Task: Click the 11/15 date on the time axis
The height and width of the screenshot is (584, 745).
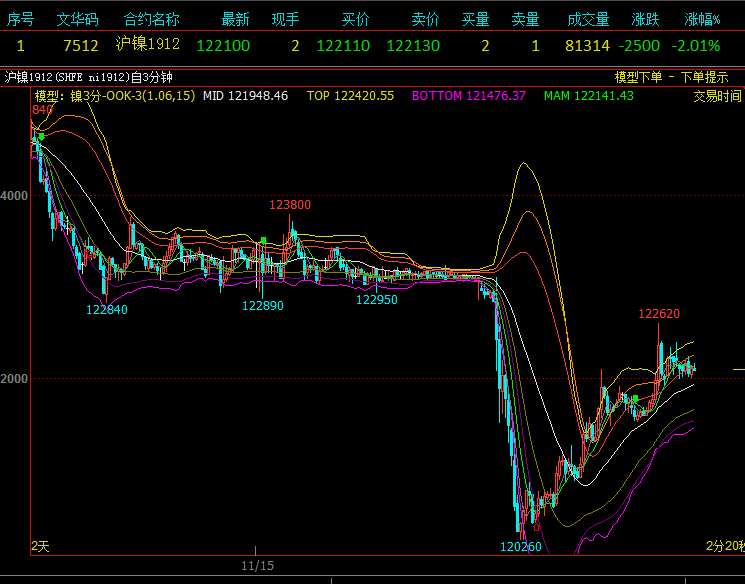Action: coord(257,566)
